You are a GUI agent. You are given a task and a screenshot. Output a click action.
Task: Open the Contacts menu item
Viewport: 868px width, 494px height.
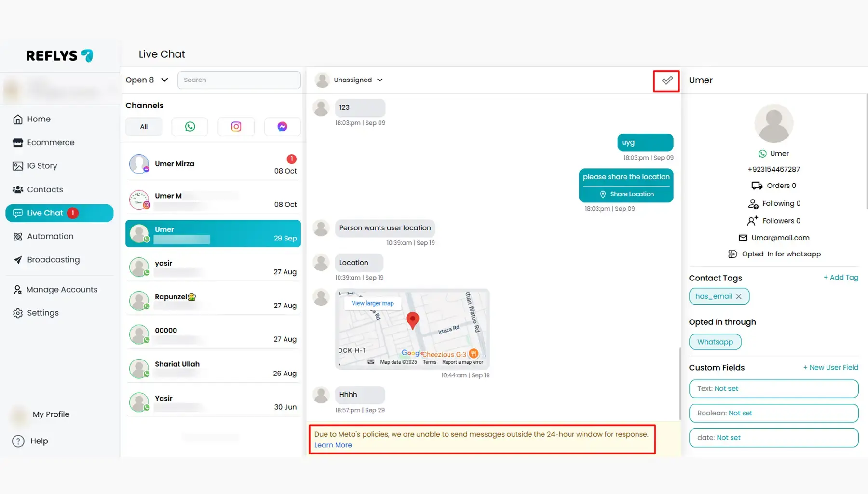(45, 189)
